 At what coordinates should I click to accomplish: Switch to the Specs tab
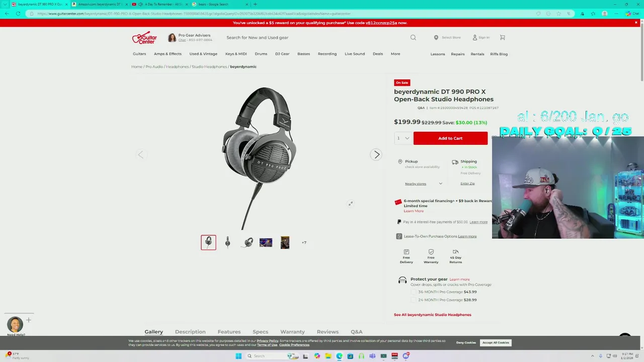pos(260,332)
